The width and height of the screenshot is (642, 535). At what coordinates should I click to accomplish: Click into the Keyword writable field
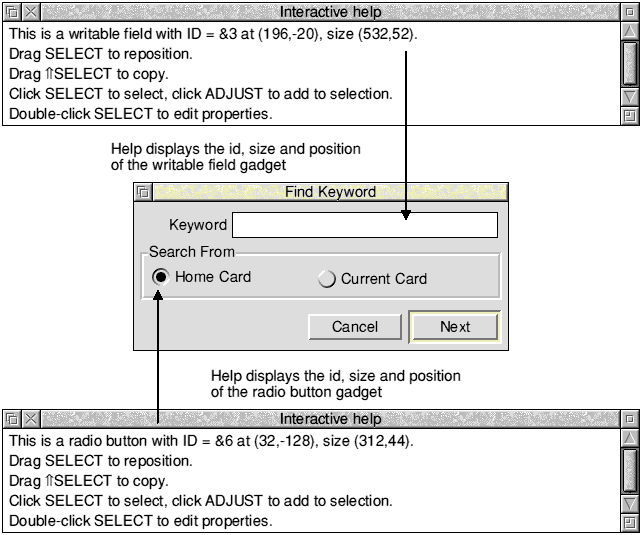(x=365, y=225)
